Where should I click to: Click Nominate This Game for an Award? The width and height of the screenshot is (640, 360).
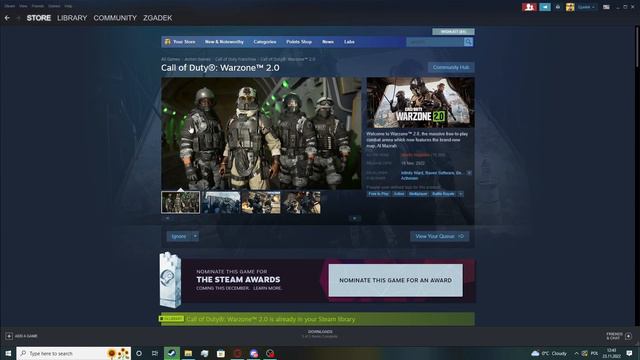396,280
